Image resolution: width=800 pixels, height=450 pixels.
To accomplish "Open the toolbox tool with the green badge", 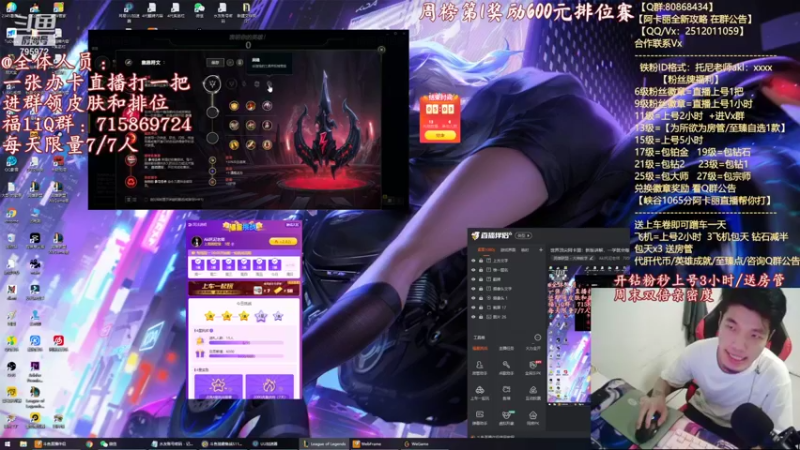I will 506,417.
